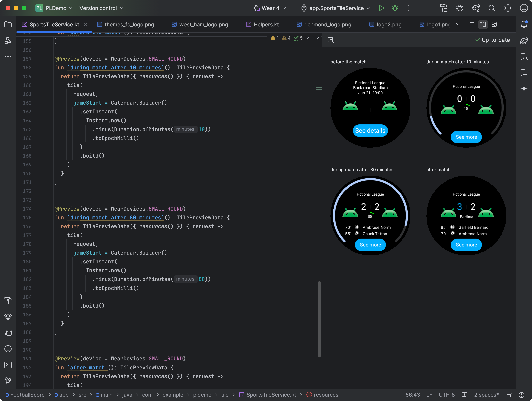This screenshot has height=401, width=532.
Task: Select the Search icon in top toolbar
Action: (491, 8)
